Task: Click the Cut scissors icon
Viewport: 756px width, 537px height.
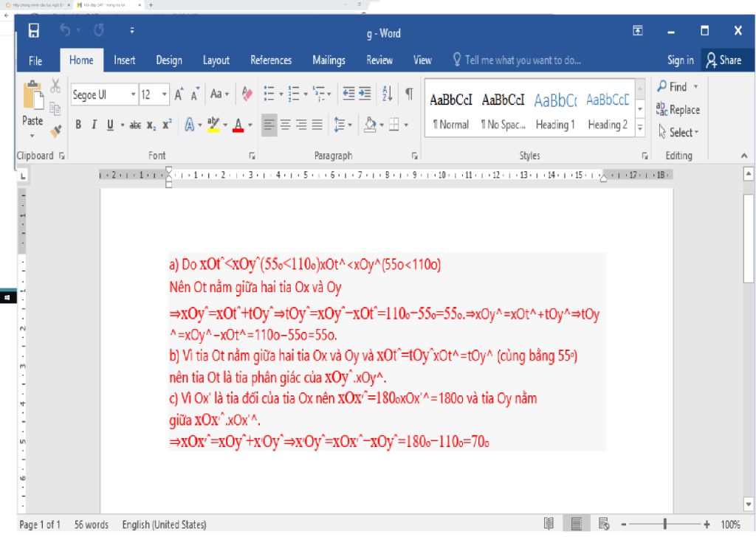Action: pos(55,86)
